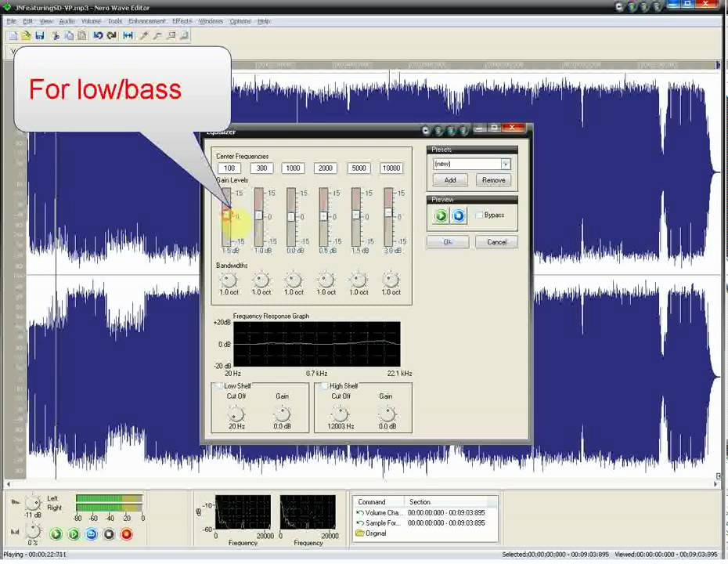
Task: Enable the High Shelf checkbox
Action: (x=325, y=385)
